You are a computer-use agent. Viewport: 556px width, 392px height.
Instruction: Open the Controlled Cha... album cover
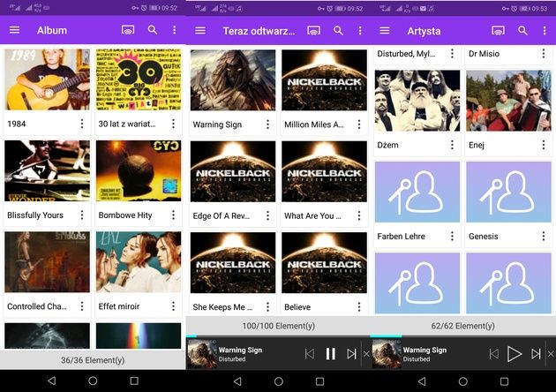pos(47,262)
